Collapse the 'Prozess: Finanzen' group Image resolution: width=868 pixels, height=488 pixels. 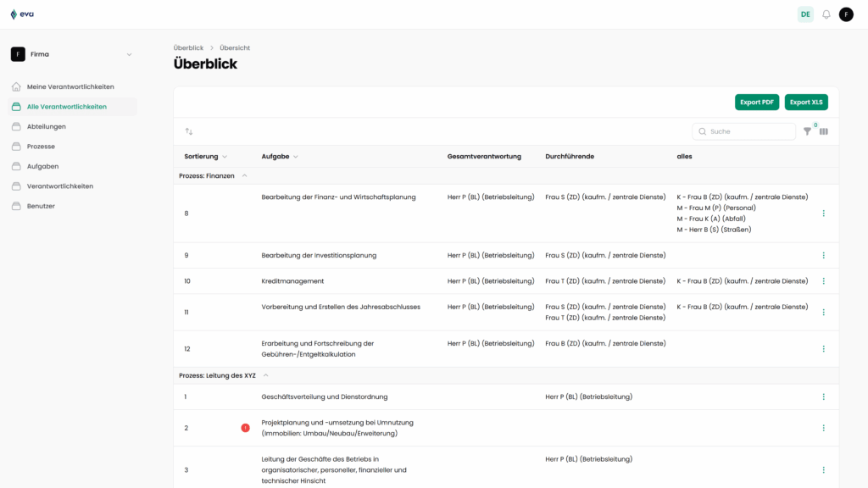(x=244, y=175)
